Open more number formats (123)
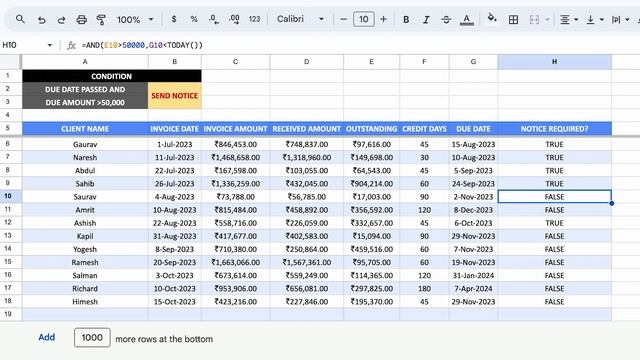The width and height of the screenshot is (640, 360). tap(254, 19)
